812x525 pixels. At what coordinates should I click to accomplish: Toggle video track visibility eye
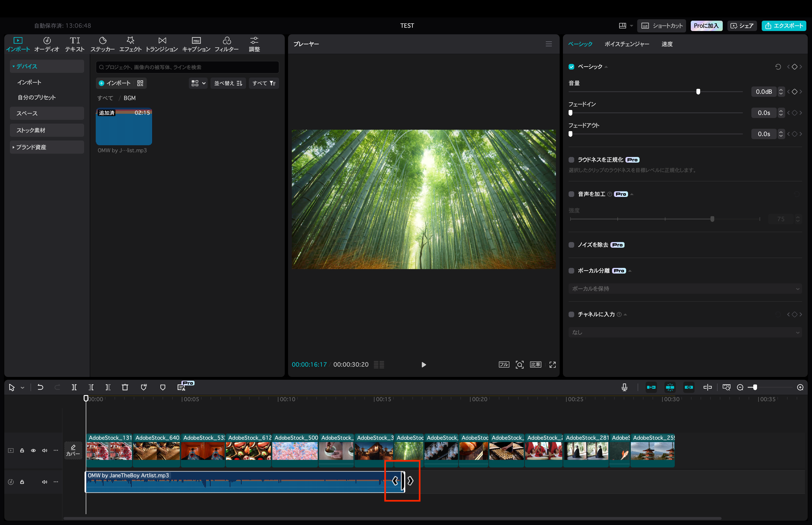point(33,451)
